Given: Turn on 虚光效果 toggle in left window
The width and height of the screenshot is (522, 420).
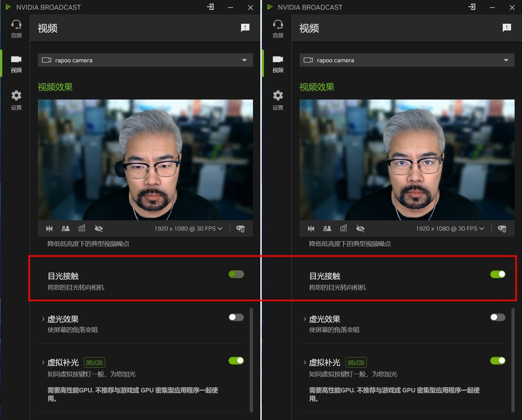Looking at the screenshot, I should click(236, 317).
